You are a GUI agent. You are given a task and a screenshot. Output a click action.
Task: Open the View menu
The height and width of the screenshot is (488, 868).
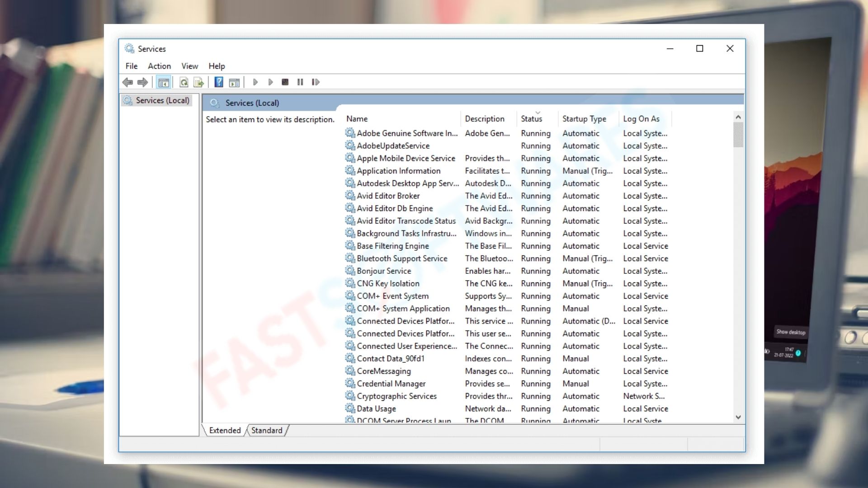[x=190, y=66]
